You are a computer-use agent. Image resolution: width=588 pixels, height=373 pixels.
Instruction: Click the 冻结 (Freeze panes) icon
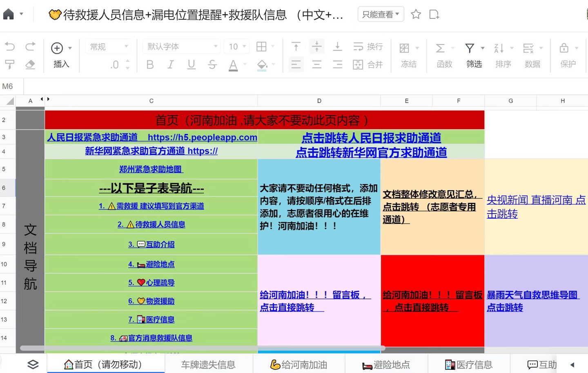[408, 54]
